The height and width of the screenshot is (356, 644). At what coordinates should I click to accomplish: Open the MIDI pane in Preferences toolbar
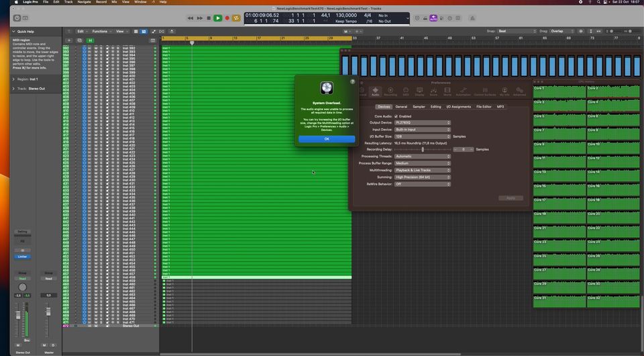[x=406, y=91]
